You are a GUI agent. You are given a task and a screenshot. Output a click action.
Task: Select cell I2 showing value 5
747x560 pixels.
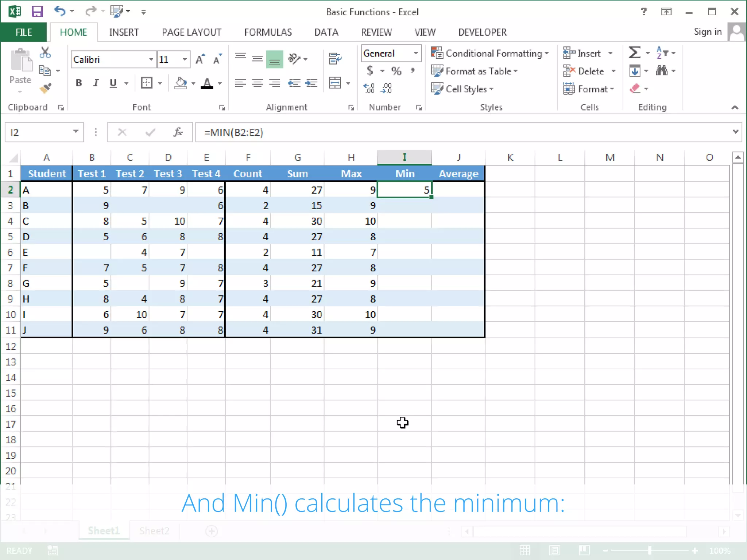coord(405,190)
